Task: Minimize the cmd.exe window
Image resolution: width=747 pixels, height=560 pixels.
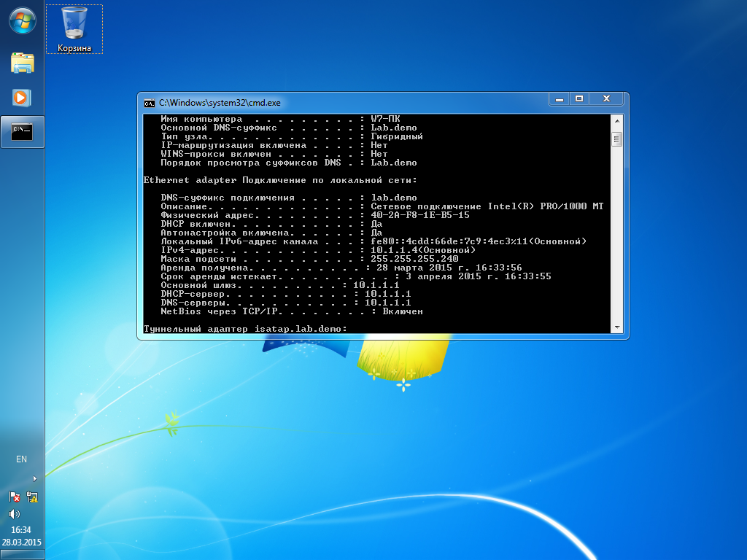Action: point(560,98)
